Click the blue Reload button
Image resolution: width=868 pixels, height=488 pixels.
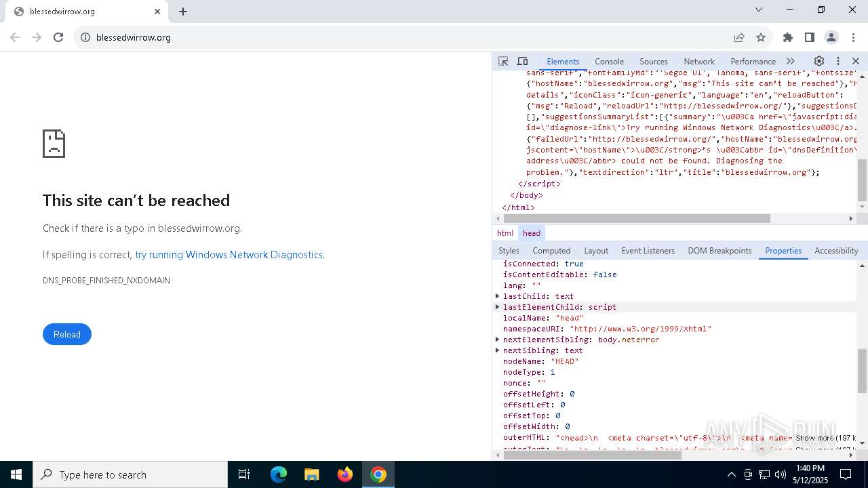(67, 334)
